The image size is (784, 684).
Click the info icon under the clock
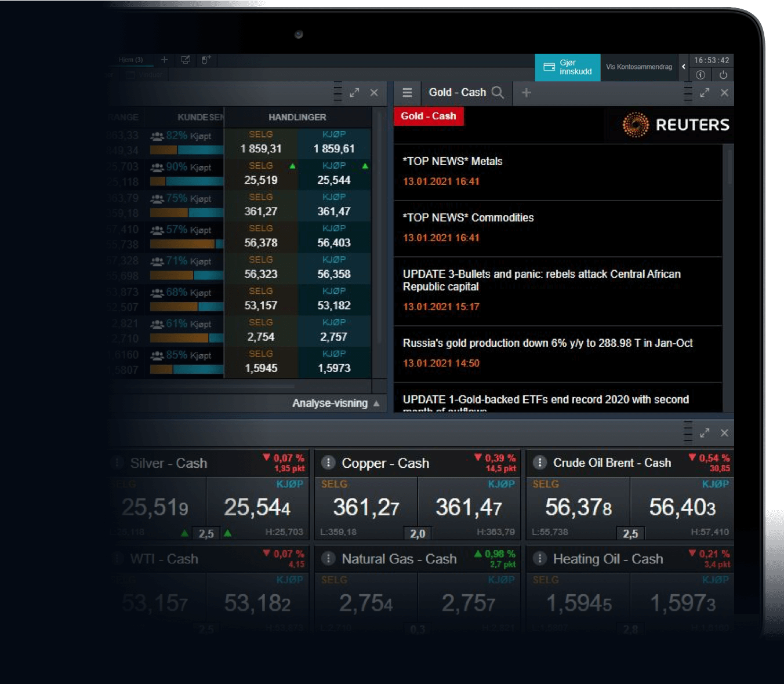tap(700, 75)
